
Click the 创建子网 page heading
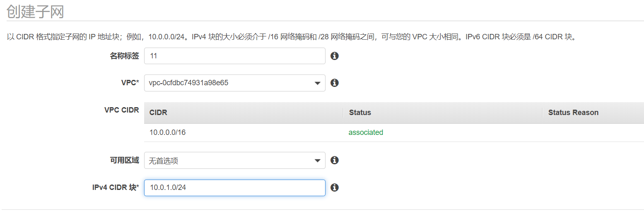(35, 12)
